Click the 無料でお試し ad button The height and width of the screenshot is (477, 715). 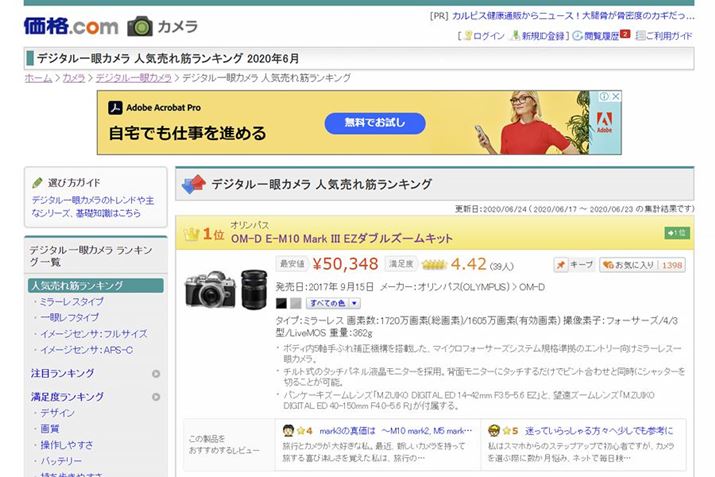point(375,122)
